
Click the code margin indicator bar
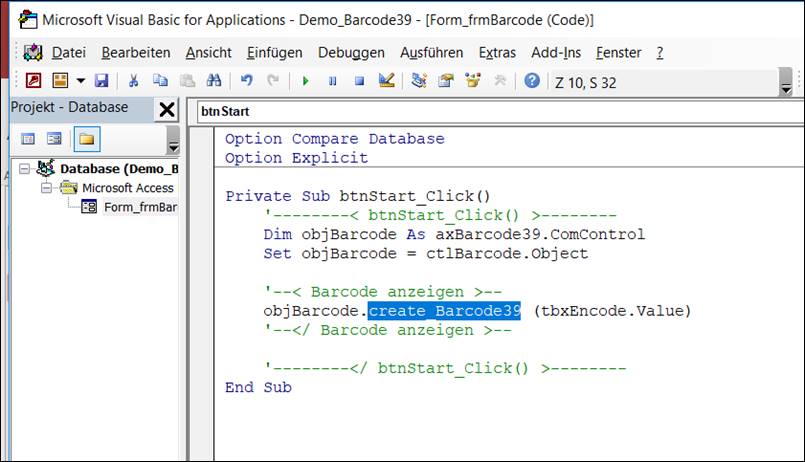(x=201, y=293)
